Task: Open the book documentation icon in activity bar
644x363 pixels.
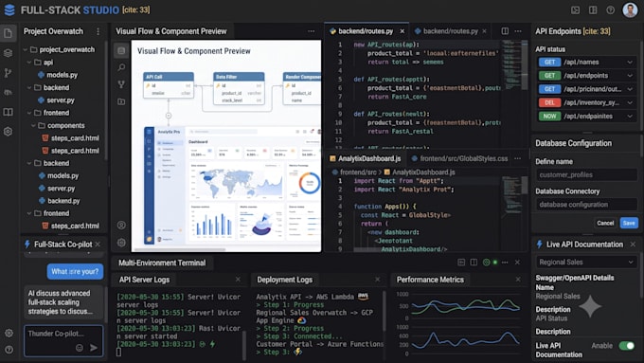Action: pyautogui.click(x=9, y=112)
